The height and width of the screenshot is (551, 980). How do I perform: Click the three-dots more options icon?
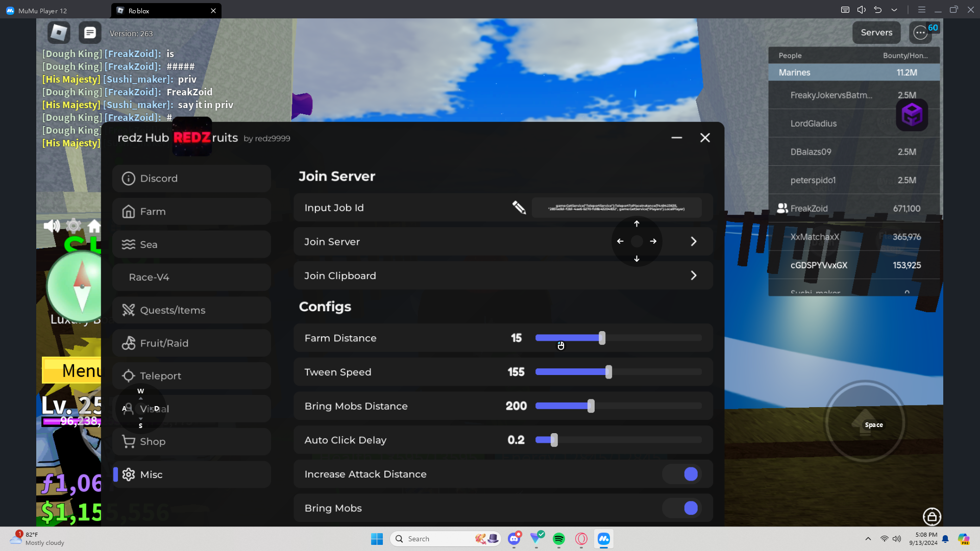coord(920,33)
